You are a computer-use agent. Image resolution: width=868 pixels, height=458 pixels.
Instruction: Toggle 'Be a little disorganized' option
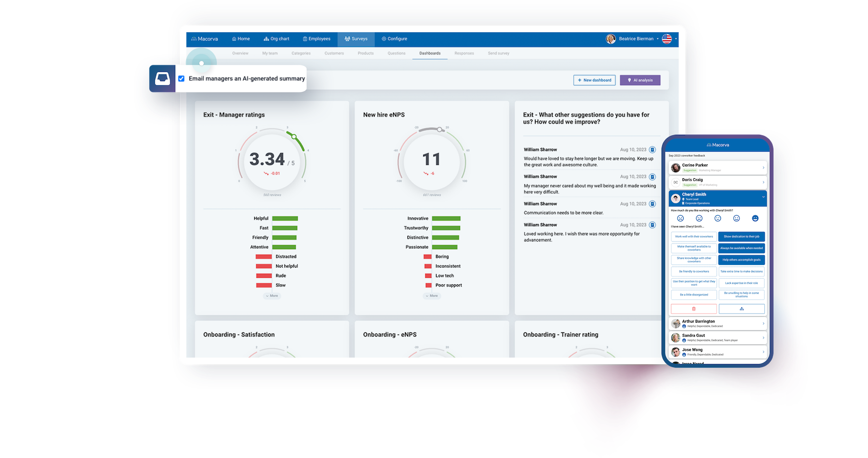694,295
